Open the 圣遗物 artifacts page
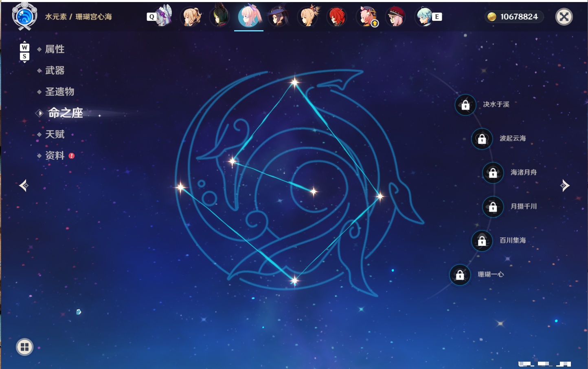 (60, 92)
